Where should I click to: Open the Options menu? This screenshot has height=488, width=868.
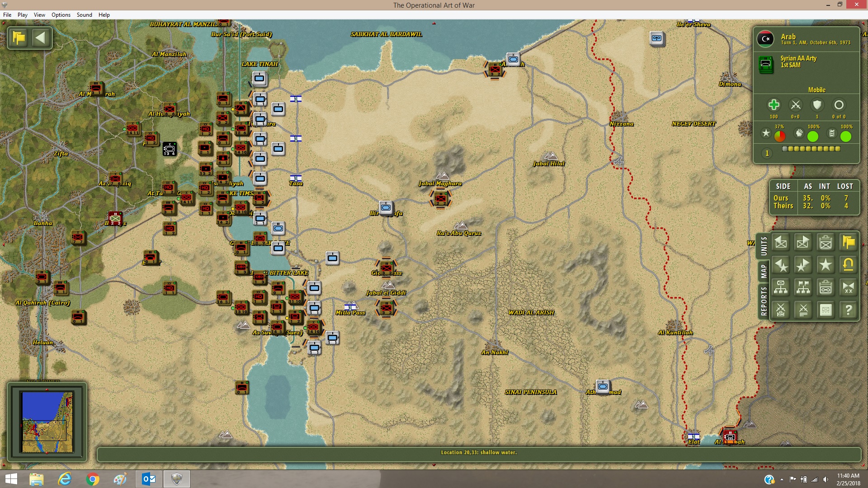61,14
